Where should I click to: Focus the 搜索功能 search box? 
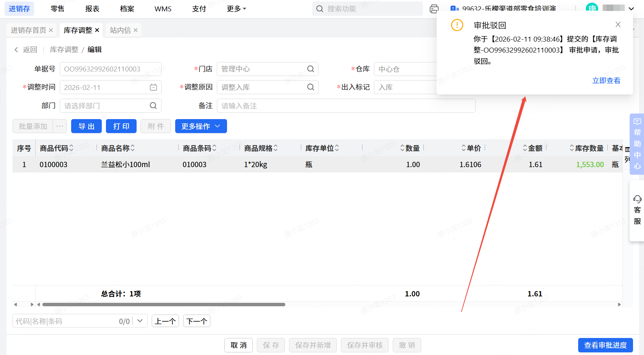367,9
